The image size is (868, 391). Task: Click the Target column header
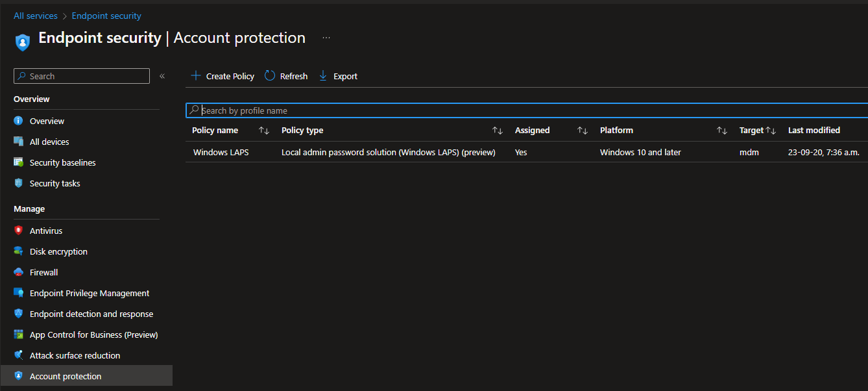coord(751,131)
